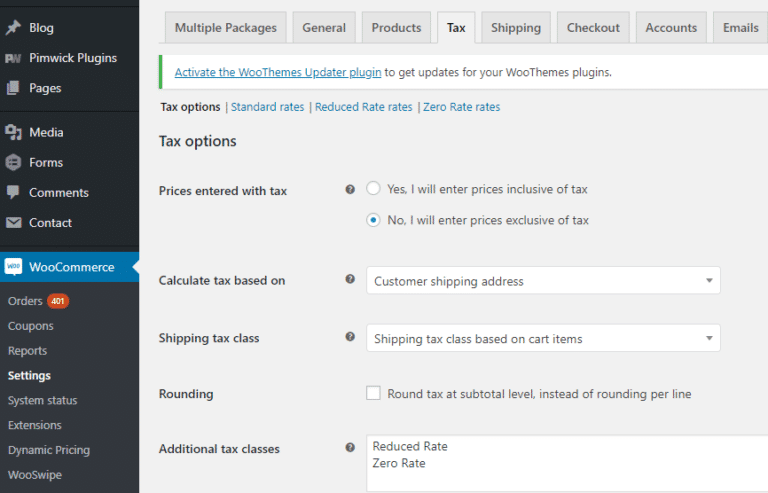Open Settings in WooCommerce submenu

(29, 376)
